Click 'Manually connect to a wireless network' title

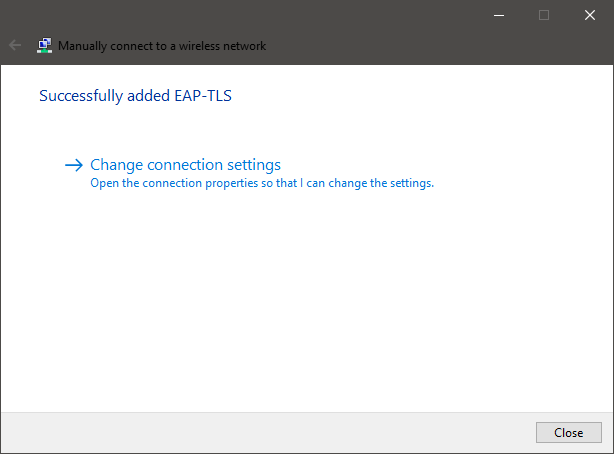(162, 46)
